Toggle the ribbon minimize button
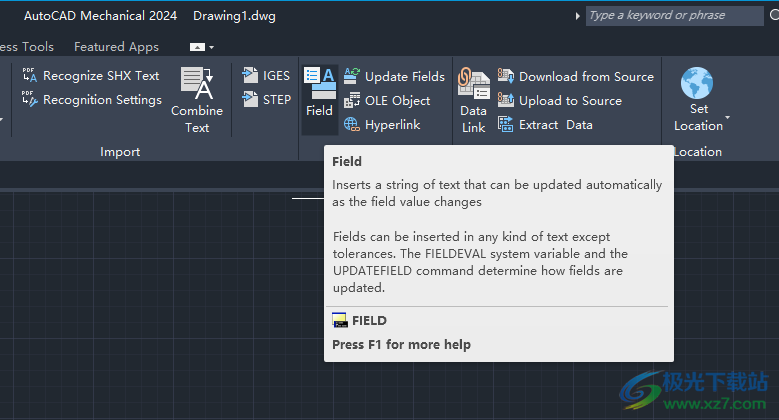Image resolution: width=779 pixels, height=420 pixels. (x=197, y=47)
